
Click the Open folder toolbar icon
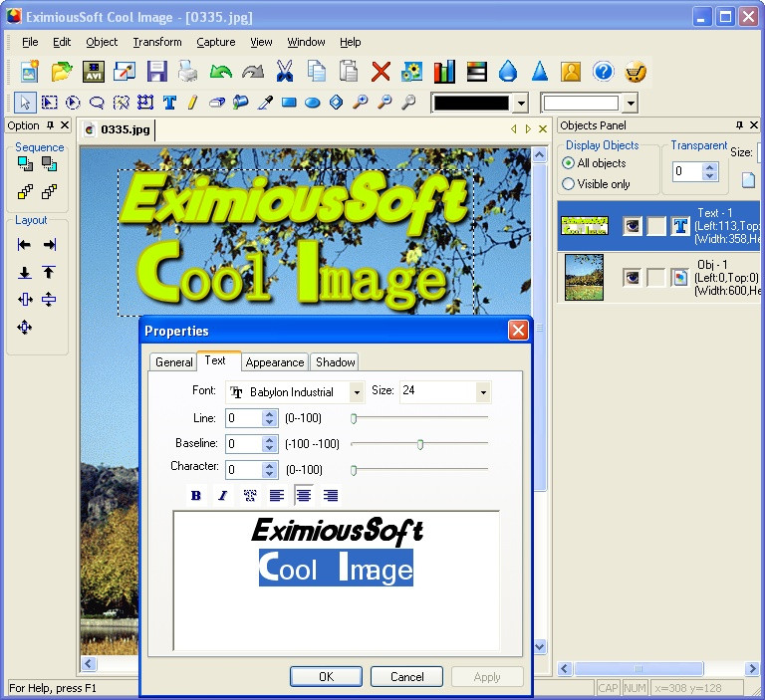[x=62, y=72]
